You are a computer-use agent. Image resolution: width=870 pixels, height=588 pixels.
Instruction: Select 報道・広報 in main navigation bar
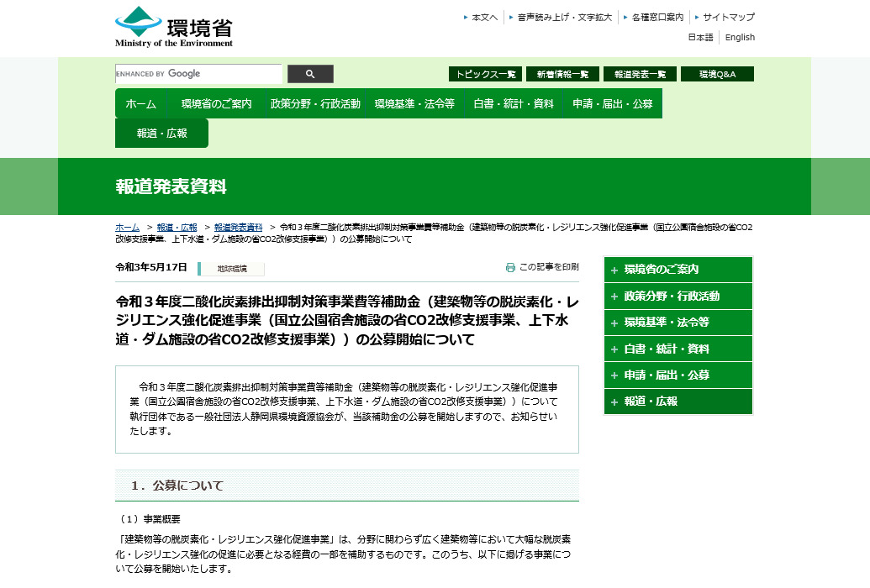161,133
